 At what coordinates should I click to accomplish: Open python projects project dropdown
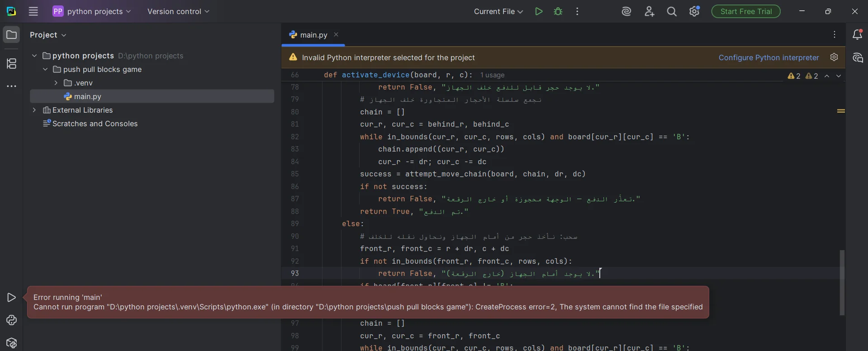click(x=92, y=11)
